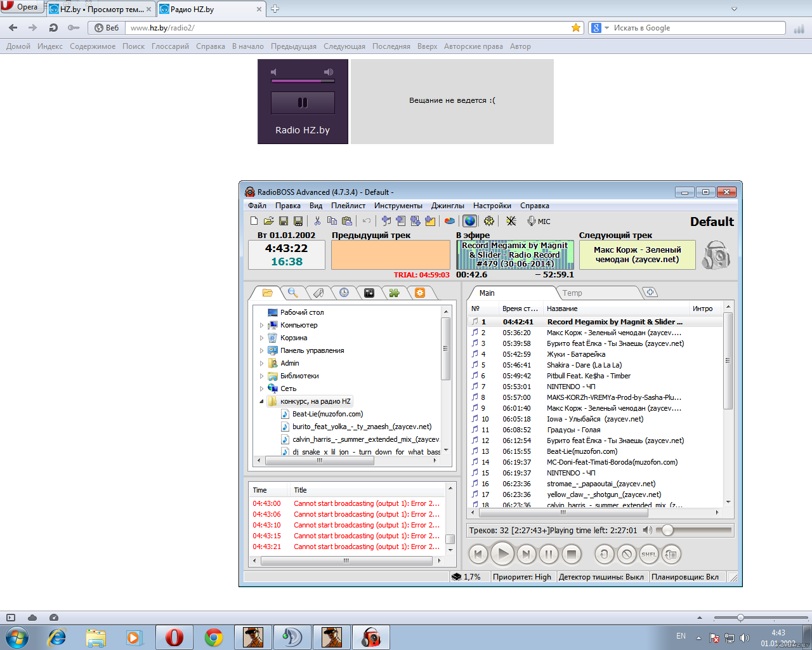Switch to 'HZ.by • Просмотр тем...' browser tab
812x650 pixels.
[101, 10]
